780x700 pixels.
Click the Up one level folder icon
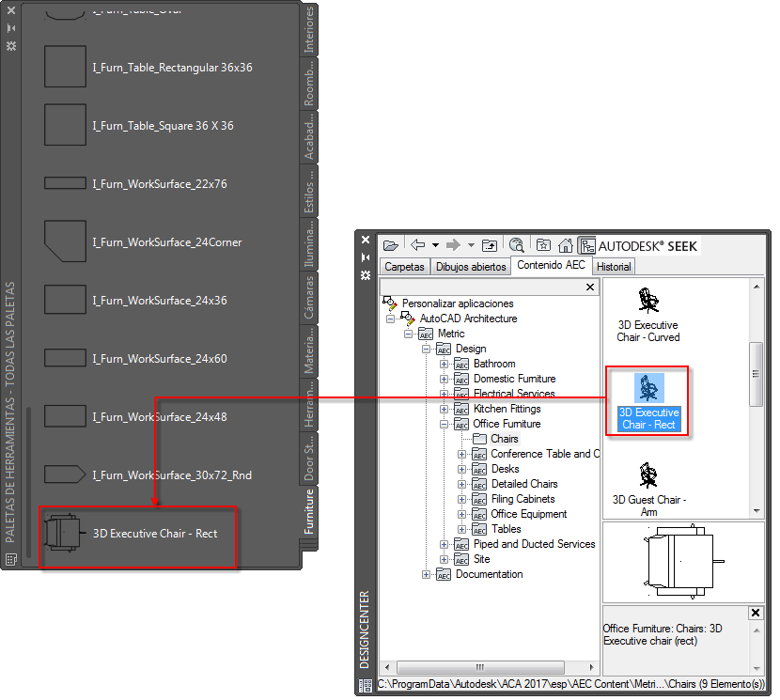[490, 245]
